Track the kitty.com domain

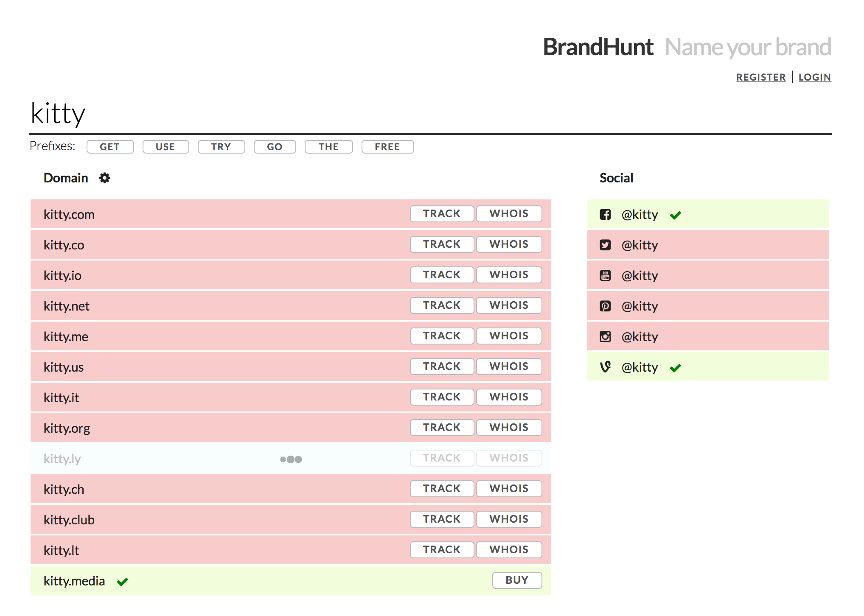(x=441, y=214)
